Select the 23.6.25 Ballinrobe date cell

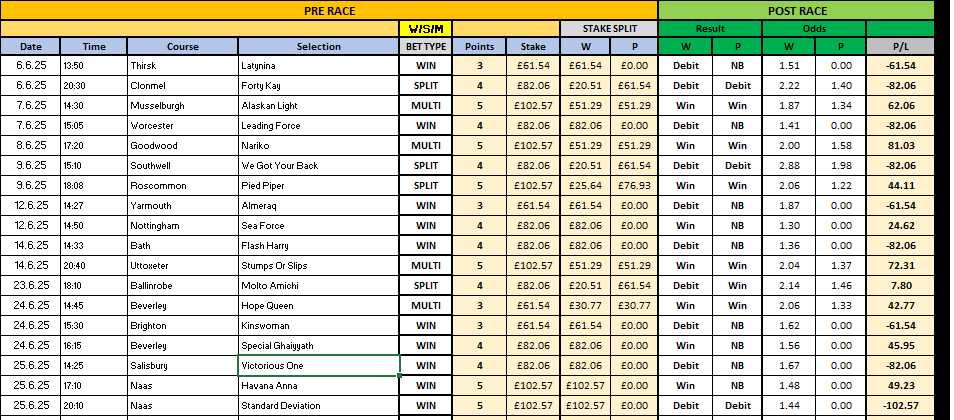click(31, 285)
